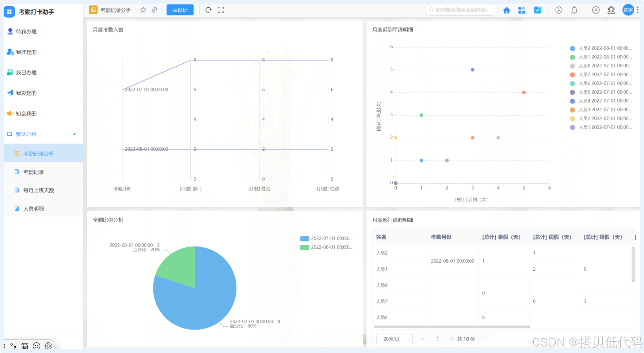
Task: Select 人员明细 tree item
Action: [x=43, y=209]
